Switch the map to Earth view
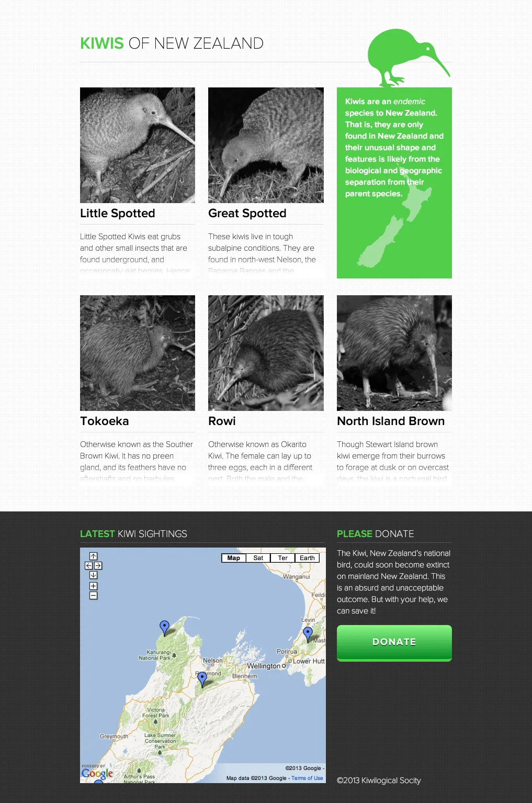 click(307, 558)
